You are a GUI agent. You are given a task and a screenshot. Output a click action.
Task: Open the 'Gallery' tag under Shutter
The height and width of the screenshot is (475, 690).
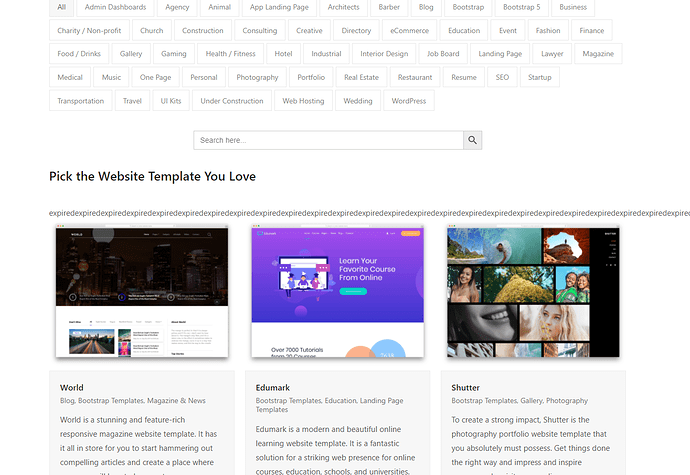point(529,400)
